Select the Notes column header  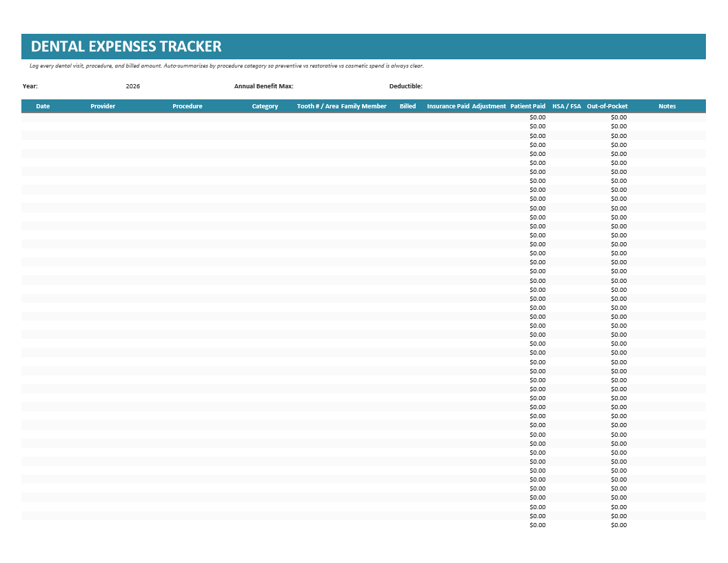[667, 106]
